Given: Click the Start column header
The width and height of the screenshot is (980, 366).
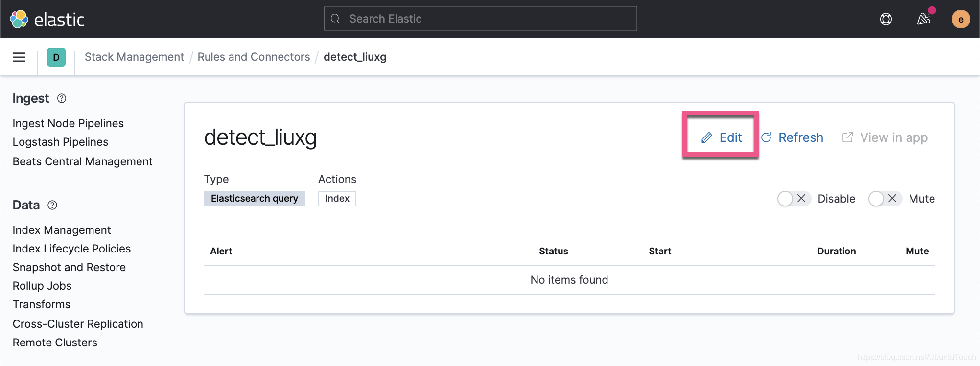Looking at the screenshot, I should (660, 251).
